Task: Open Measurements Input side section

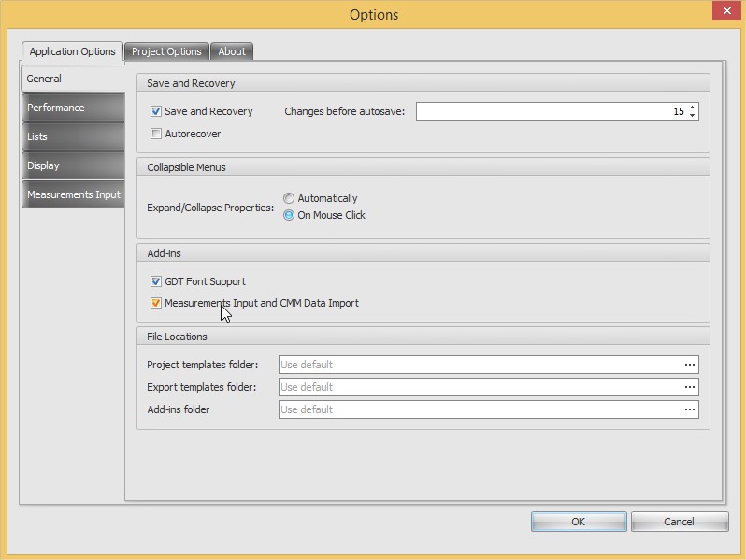Action: coord(73,194)
